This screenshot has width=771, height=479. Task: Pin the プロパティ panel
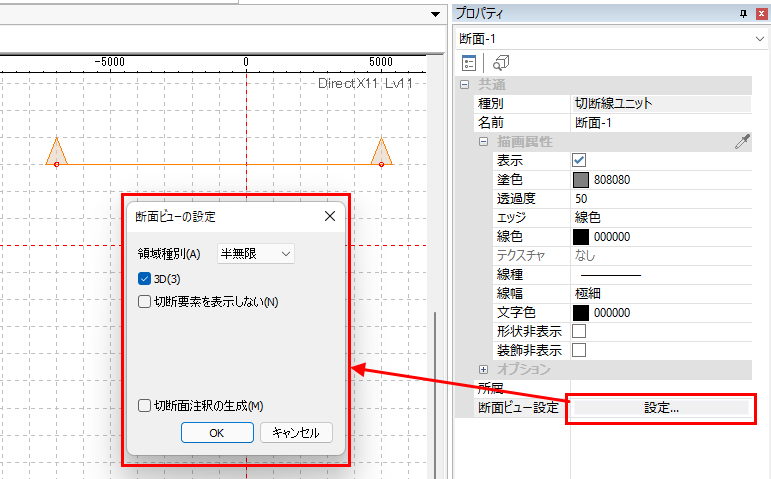(x=742, y=13)
